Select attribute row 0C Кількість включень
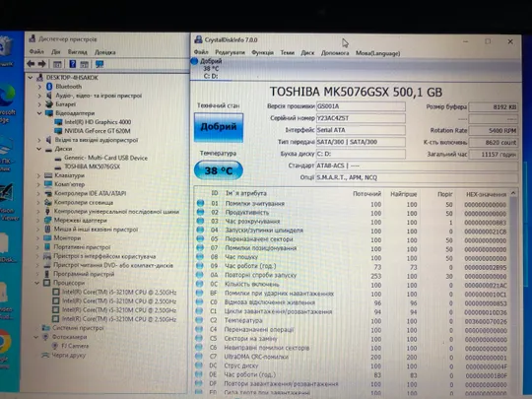The height and width of the screenshot is (399, 532). [352, 285]
